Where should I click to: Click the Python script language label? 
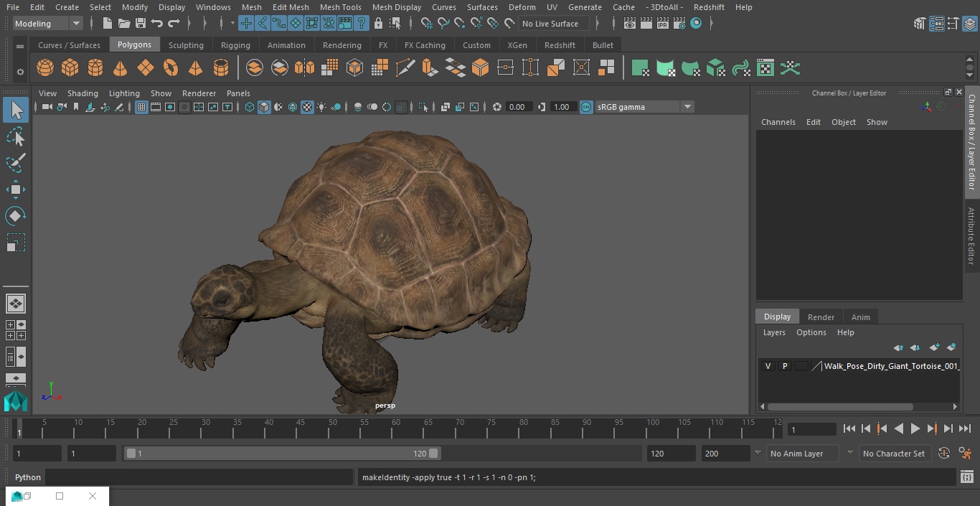(28, 477)
